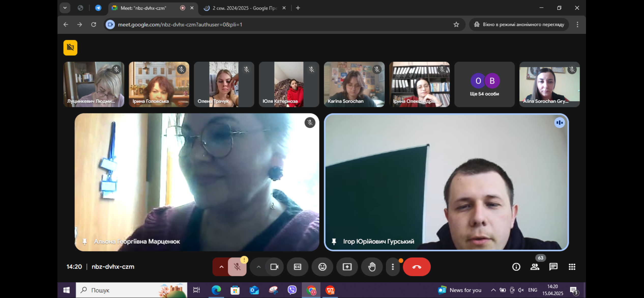644x298 pixels.
Task: Click the present screen icon
Action: coord(347,267)
